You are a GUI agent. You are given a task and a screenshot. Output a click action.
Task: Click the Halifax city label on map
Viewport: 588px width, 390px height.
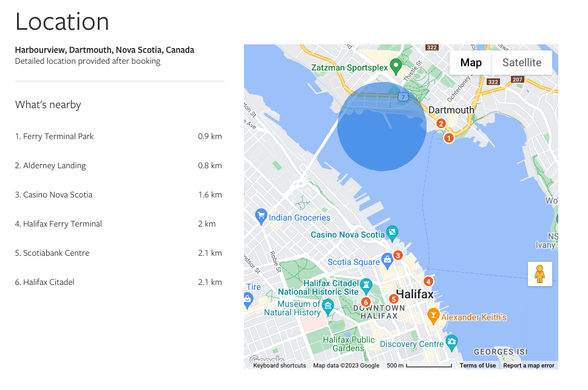[x=415, y=294]
